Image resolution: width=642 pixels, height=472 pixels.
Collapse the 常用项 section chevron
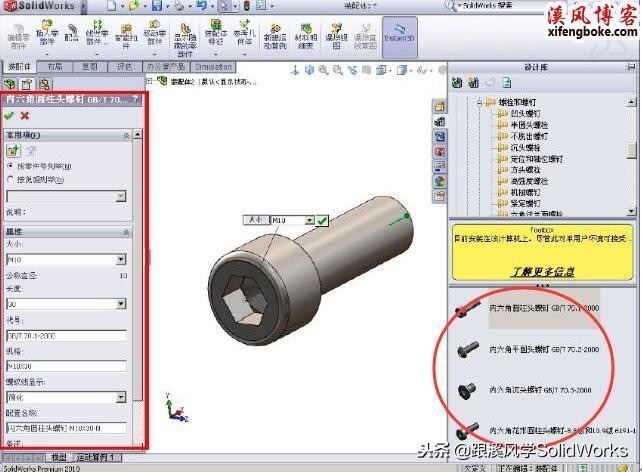point(126,136)
